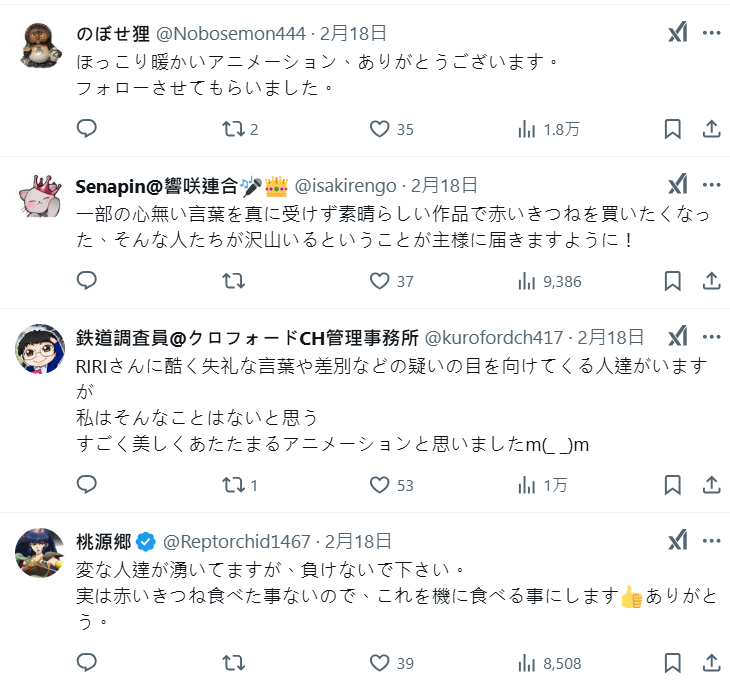View analytics showing 9,386 views
Image resolution: width=730 pixels, height=686 pixels.
(x=549, y=281)
